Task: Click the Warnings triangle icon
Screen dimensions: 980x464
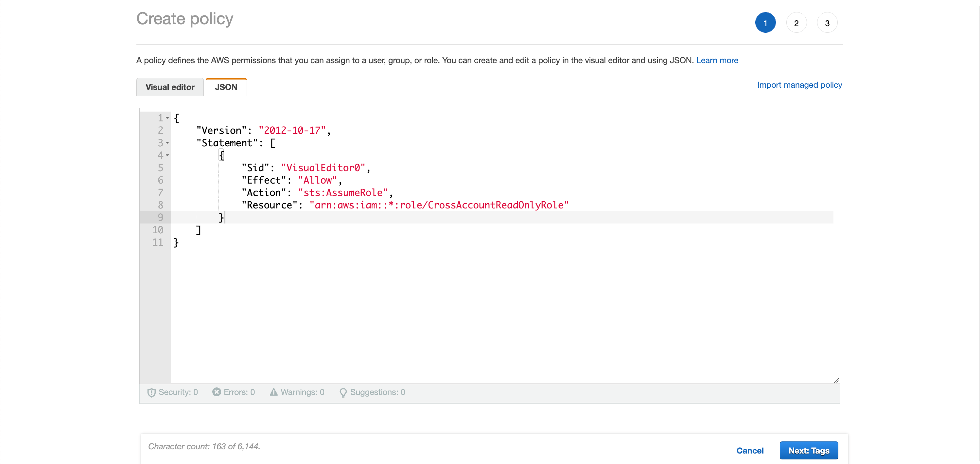Action: pos(273,392)
